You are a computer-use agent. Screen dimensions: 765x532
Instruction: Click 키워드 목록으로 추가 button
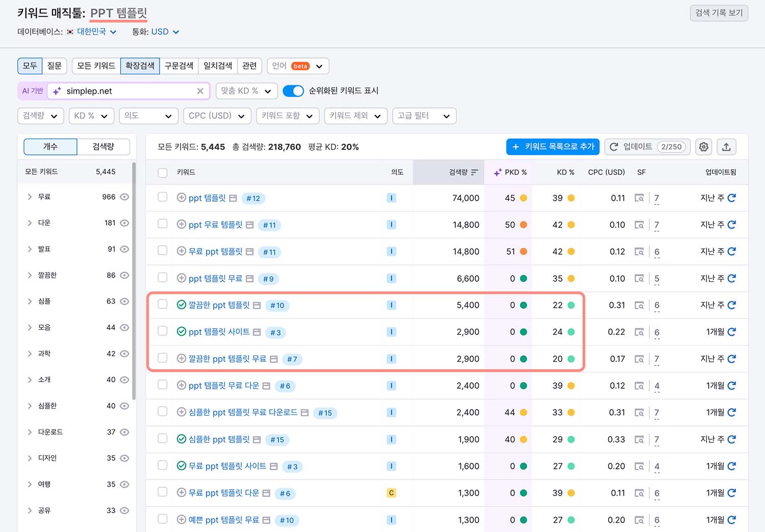(x=553, y=147)
